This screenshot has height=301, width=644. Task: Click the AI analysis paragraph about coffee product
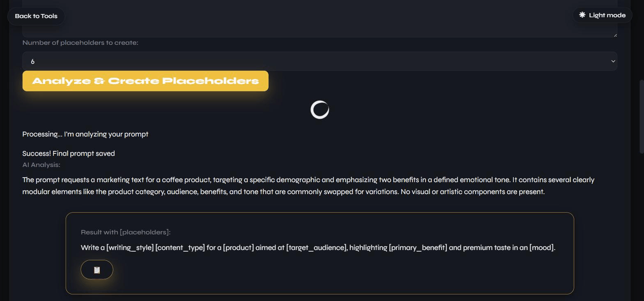point(308,186)
